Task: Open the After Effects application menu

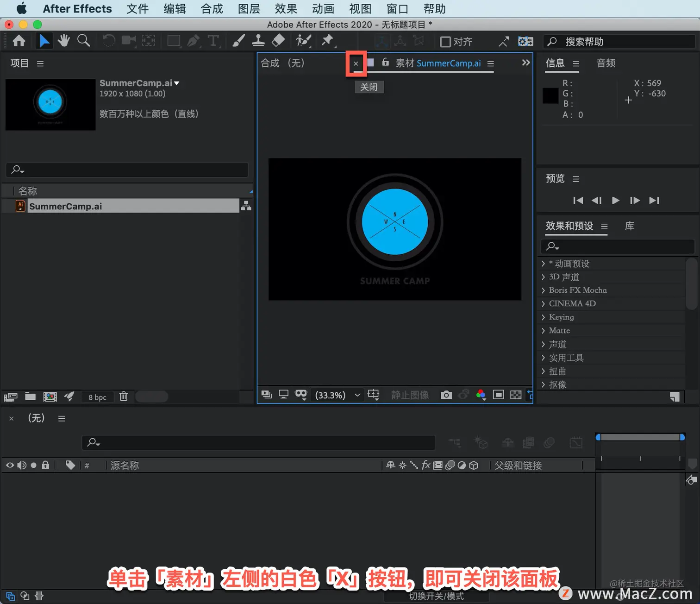Action: [x=77, y=9]
